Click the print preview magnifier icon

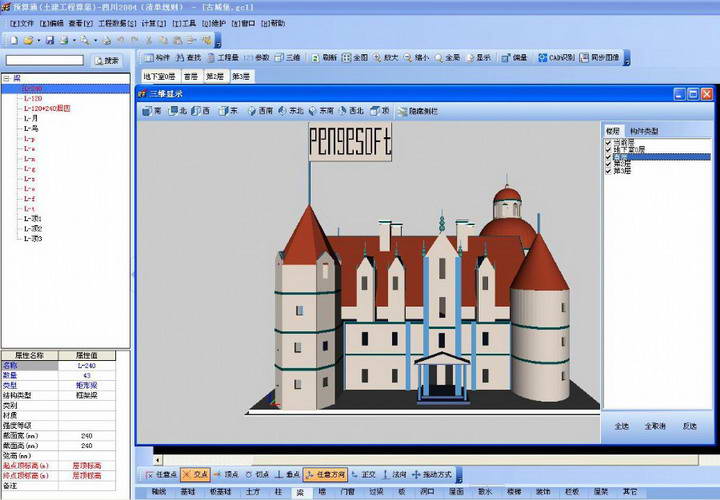click(x=85, y=41)
